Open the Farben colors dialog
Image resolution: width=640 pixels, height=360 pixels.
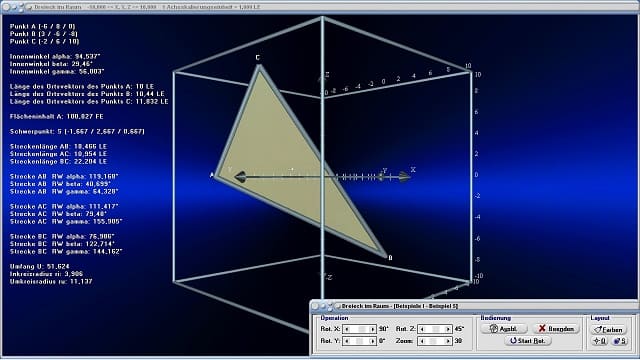608,329
